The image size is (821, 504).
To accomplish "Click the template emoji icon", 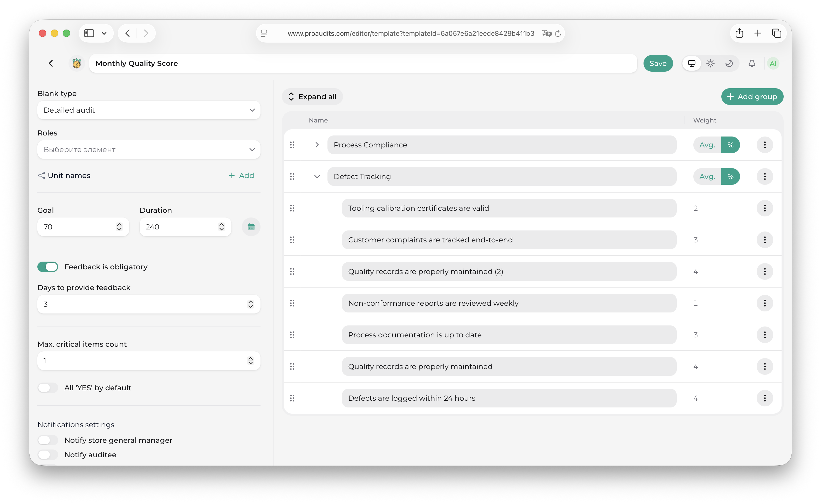I will tap(77, 63).
